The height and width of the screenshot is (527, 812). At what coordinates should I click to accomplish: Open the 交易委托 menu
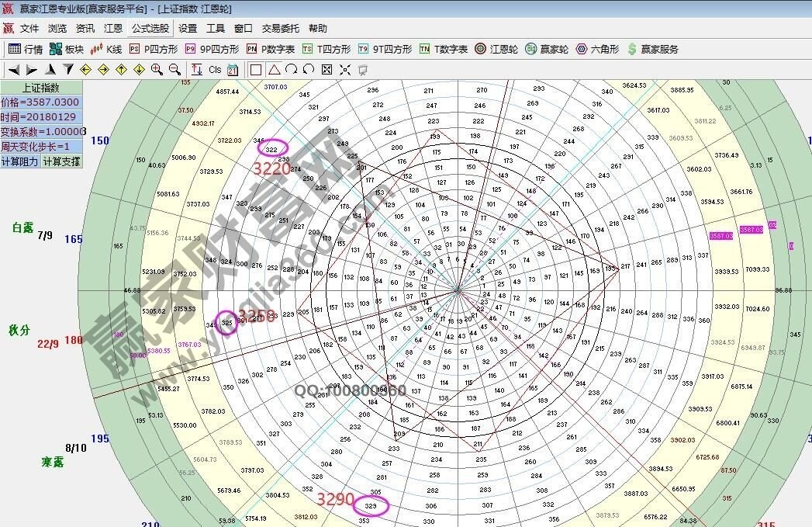point(280,29)
